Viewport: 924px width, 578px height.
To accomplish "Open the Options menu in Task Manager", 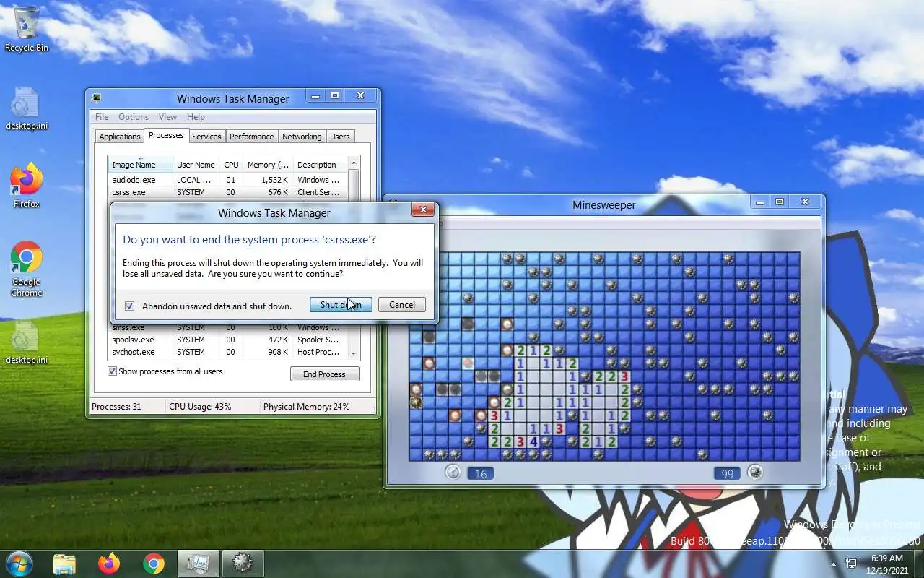I will 134,117.
